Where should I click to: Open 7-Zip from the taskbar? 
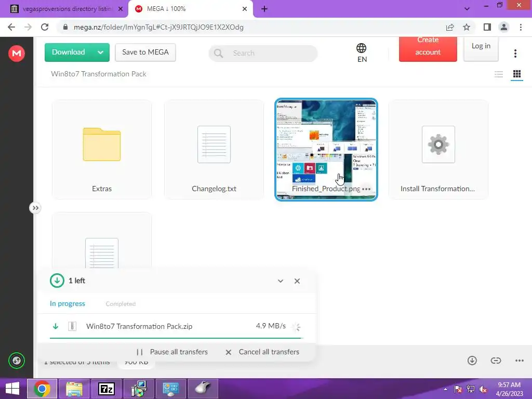click(107, 389)
